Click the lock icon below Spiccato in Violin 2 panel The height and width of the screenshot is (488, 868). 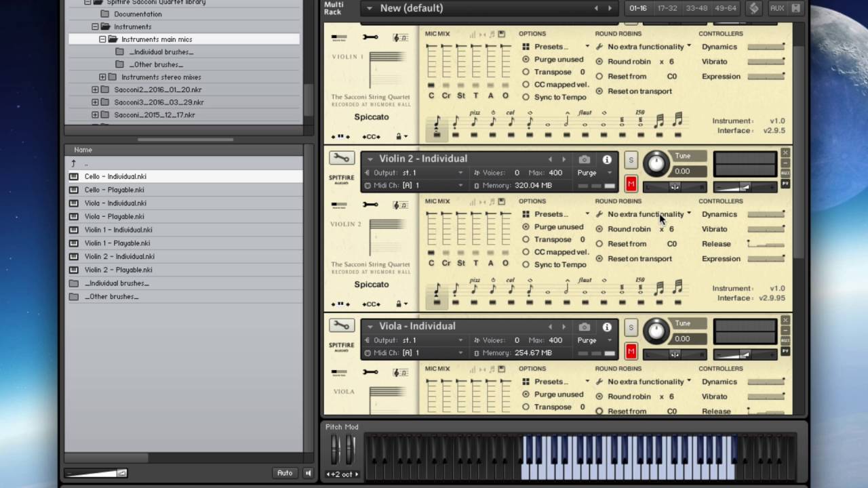(x=399, y=304)
